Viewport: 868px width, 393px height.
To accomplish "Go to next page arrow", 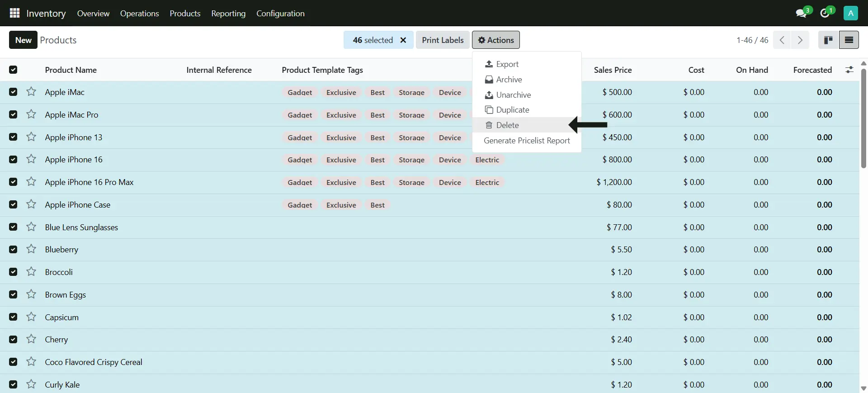I will pyautogui.click(x=800, y=40).
